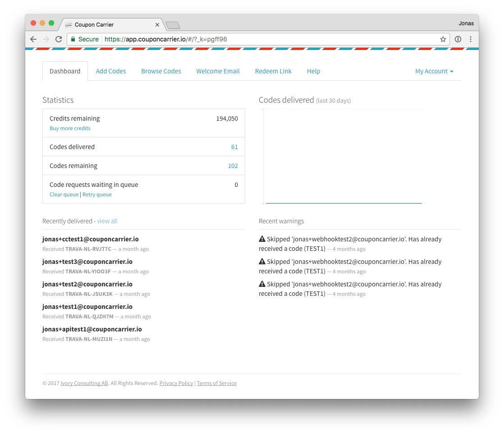Image resolution: width=504 pixels, height=435 pixels.
Task: Click code TRAVA-NL-RVJT7C
Action: tap(88, 249)
